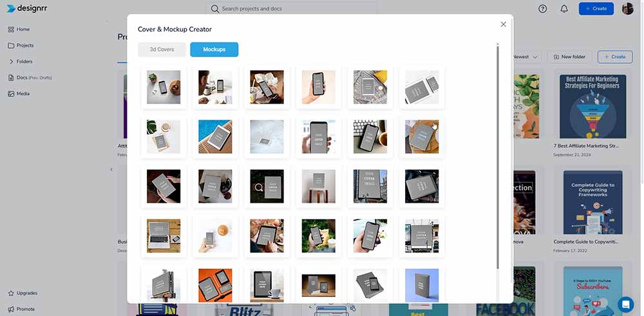Image resolution: width=644 pixels, height=316 pixels.
Task: Choose phone with plant flat-lay mockup
Action: [x=164, y=87]
